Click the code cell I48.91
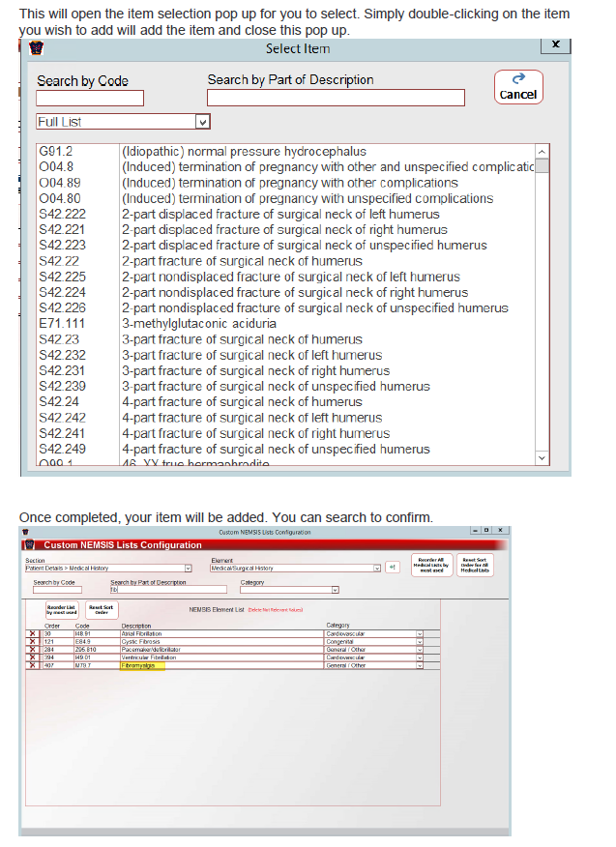This screenshot has height=847, width=616. [96, 634]
